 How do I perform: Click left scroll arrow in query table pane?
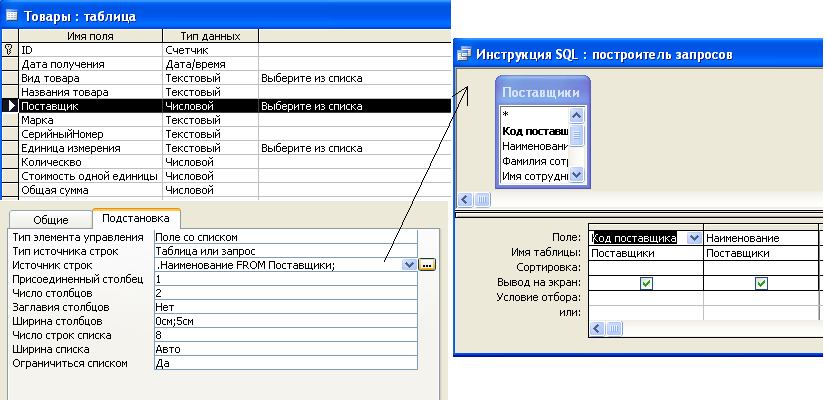[465, 200]
